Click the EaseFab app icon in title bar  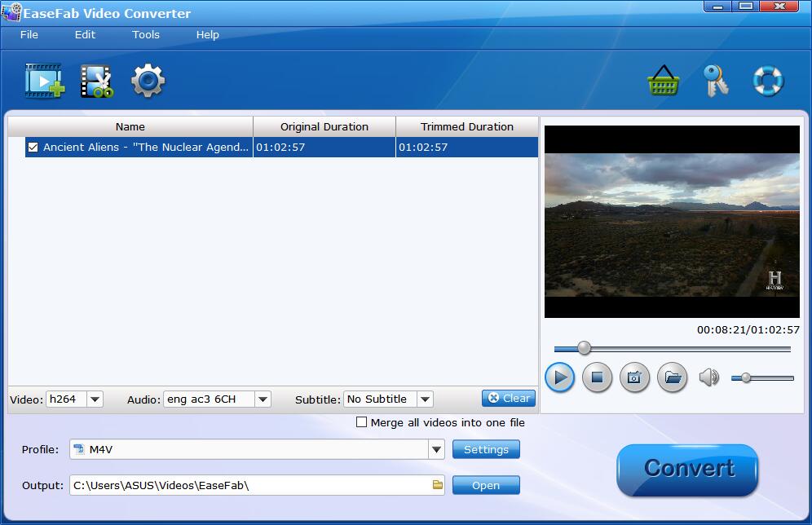click(x=11, y=12)
